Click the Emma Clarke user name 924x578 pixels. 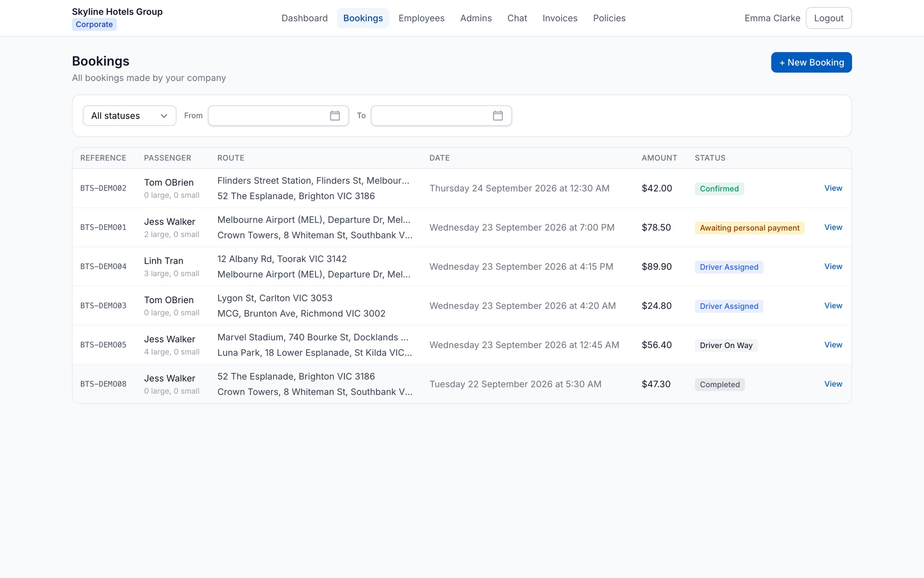point(772,18)
